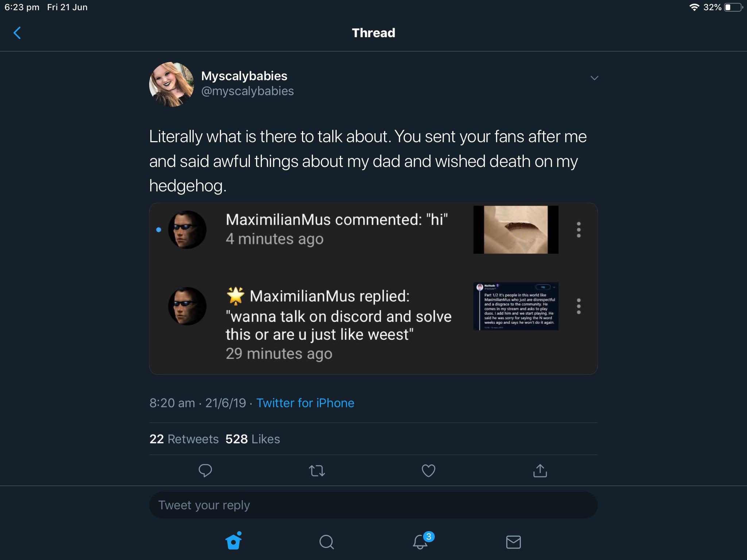The height and width of the screenshot is (560, 747).
Task: Open Notifications bell with 3 badge
Action: click(421, 541)
